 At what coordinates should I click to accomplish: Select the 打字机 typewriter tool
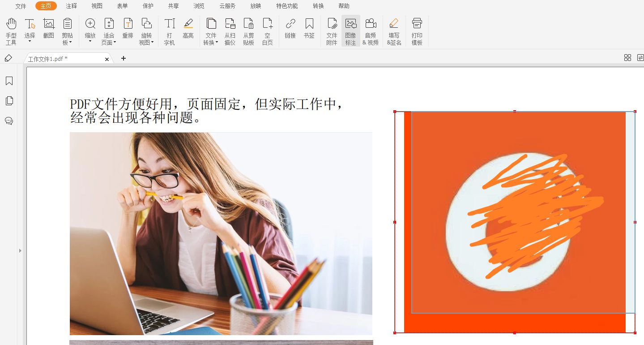169,30
